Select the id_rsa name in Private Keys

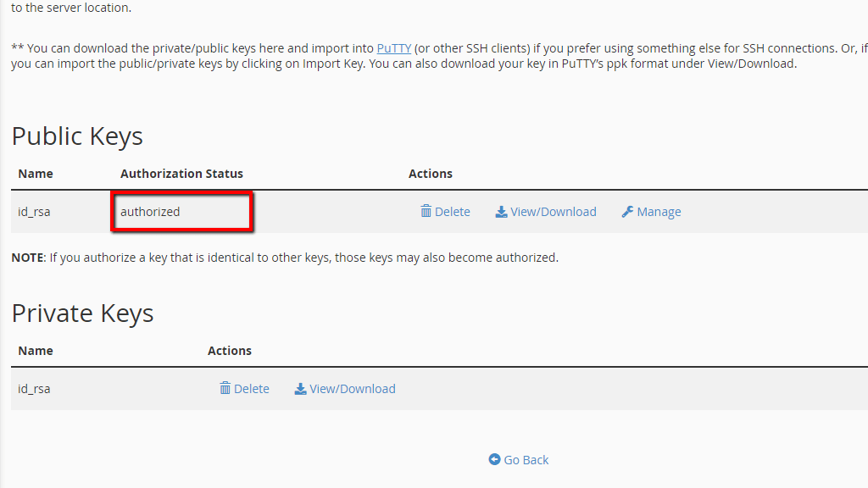click(34, 388)
